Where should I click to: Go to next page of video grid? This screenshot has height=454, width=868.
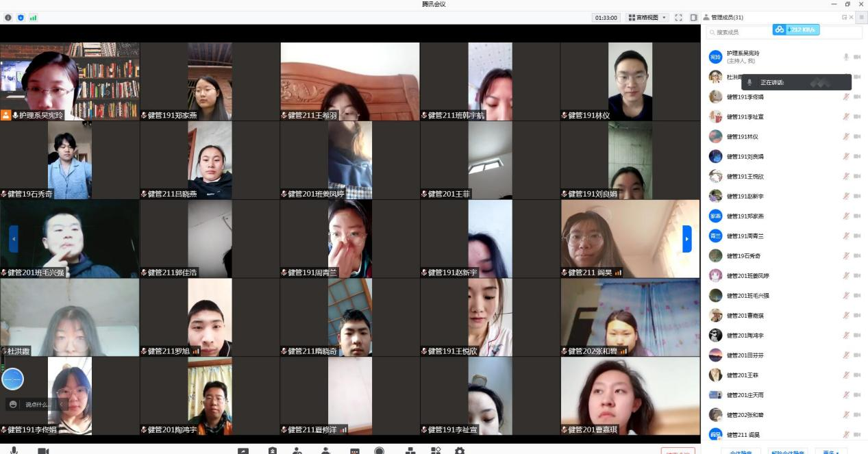687,238
